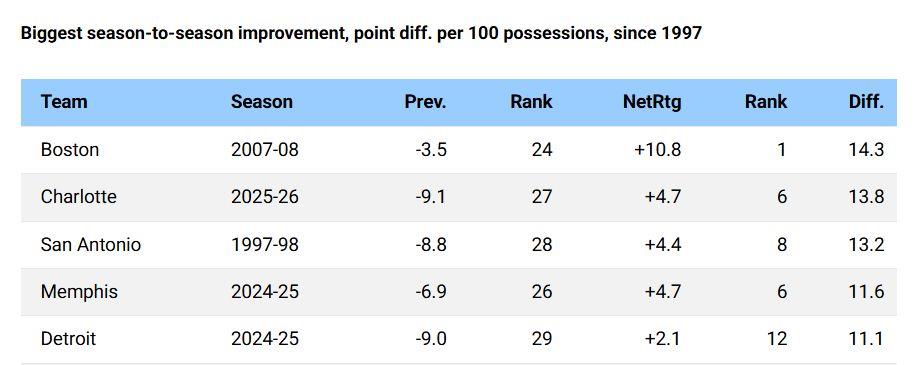
Task: Click the table title text
Action: pyautogui.click(x=361, y=33)
